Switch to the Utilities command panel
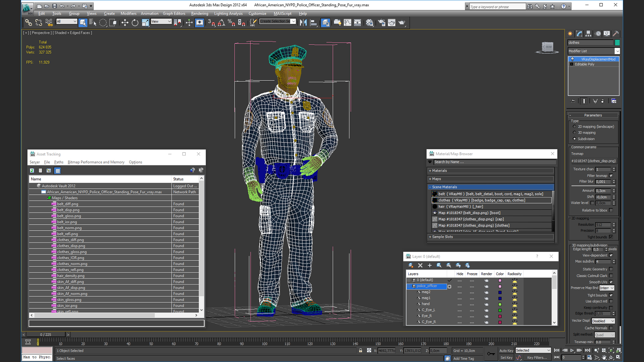This screenshot has height=362, width=644. (616, 34)
